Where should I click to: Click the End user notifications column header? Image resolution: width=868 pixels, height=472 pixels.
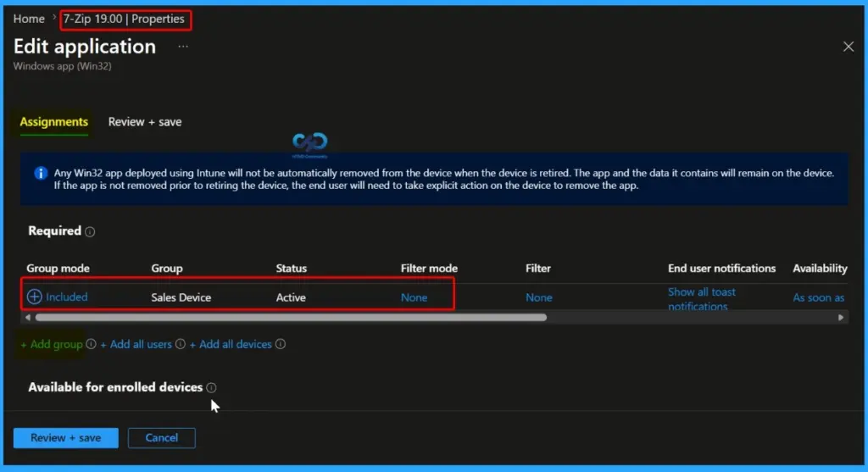721,269
